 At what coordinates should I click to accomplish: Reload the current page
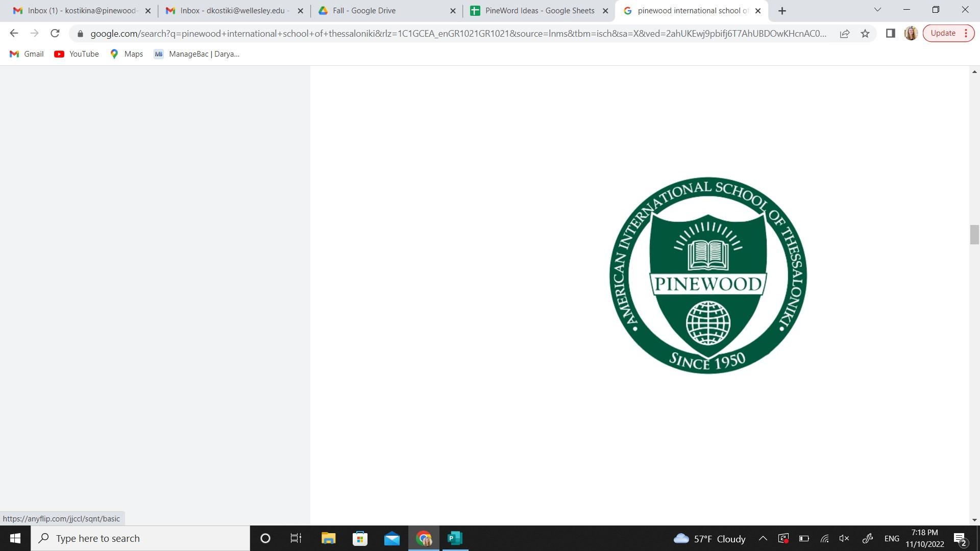click(55, 34)
